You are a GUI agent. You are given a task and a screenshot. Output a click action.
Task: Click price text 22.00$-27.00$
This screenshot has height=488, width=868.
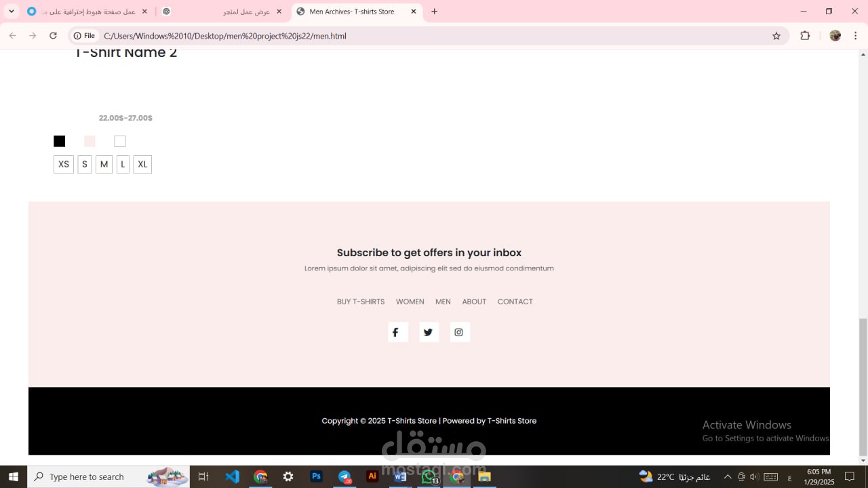(x=125, y=118)
